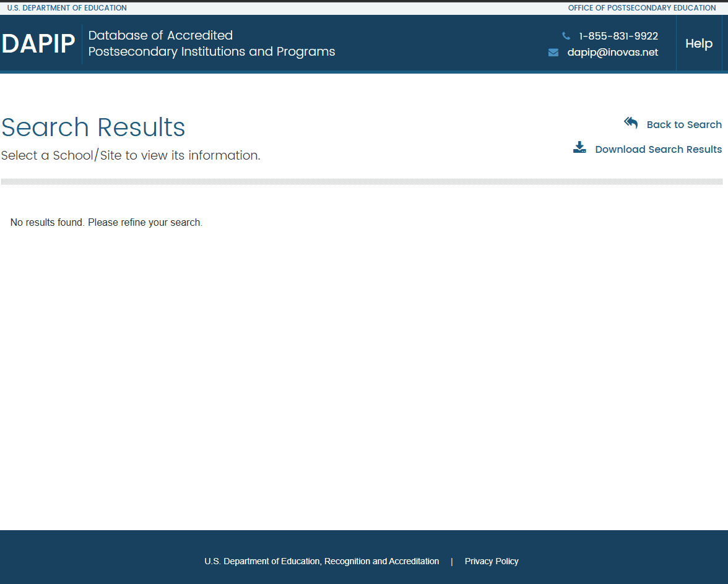
Task: Click the dapip@inovas.net email address
Action: pyautogui.click(x=612, y=53)
